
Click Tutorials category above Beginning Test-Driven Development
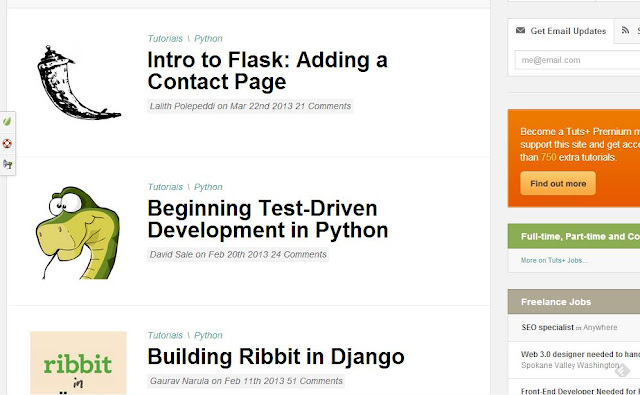point(165,187)
